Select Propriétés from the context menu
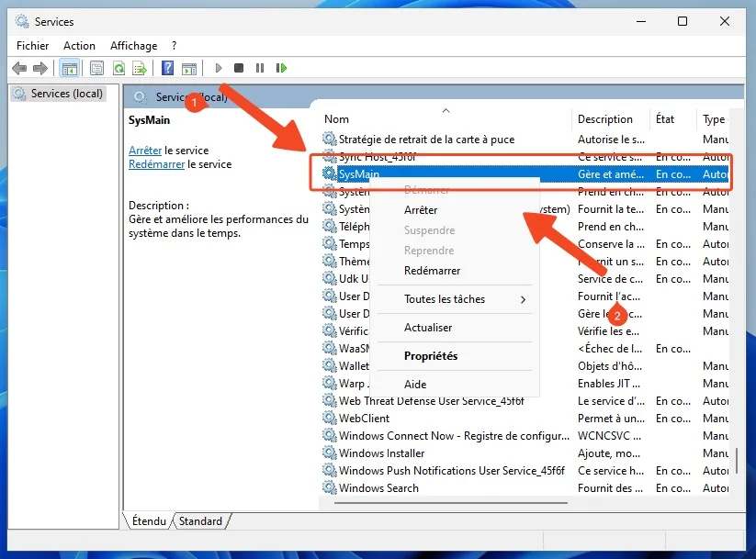This screenshot has width=756, height=559. click(x=431, y=356)
